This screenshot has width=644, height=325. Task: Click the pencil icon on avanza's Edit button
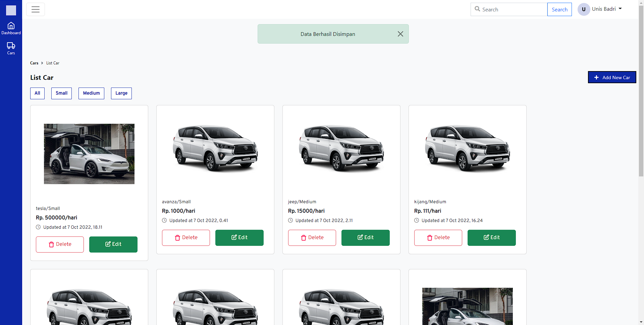[234, 237]
